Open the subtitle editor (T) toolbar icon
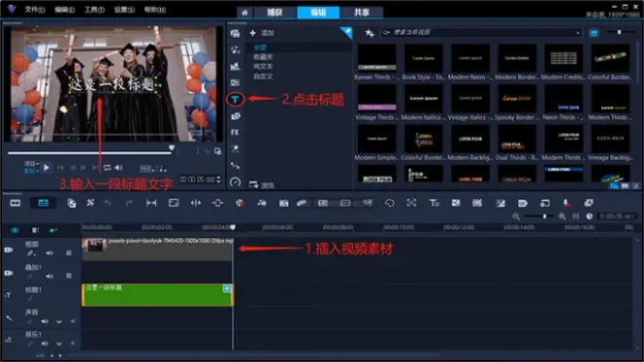The width and height of the screenshot is (644, 362). pos(434,203)
